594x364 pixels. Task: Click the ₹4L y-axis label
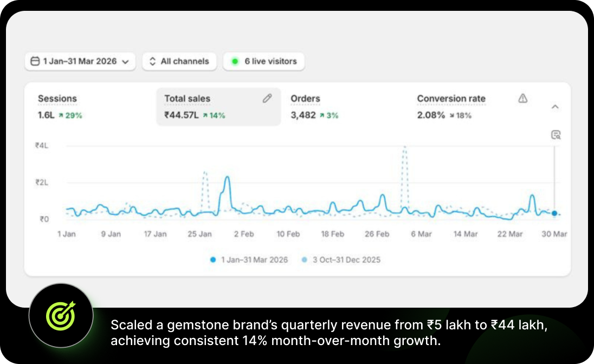42,146
